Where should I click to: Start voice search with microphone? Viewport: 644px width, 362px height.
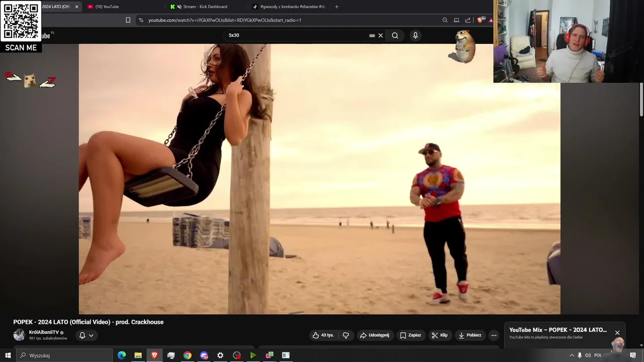tap(415, 35)
